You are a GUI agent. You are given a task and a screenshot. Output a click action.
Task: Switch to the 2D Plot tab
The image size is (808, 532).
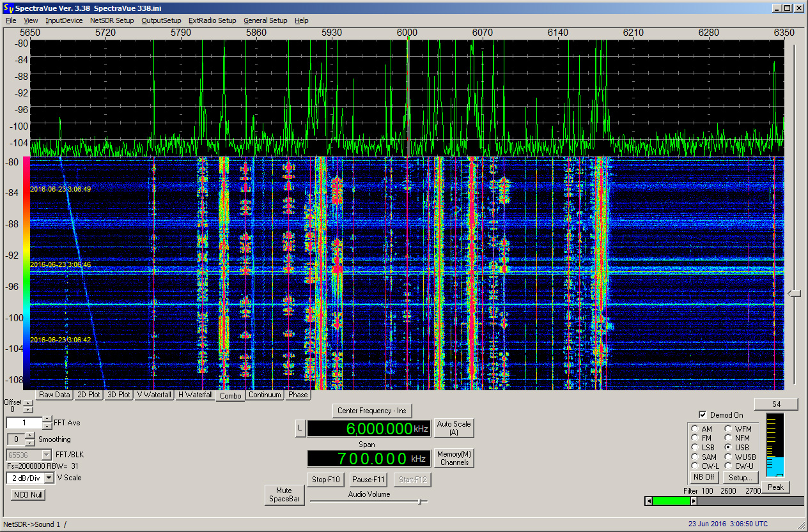click(88, 395)
